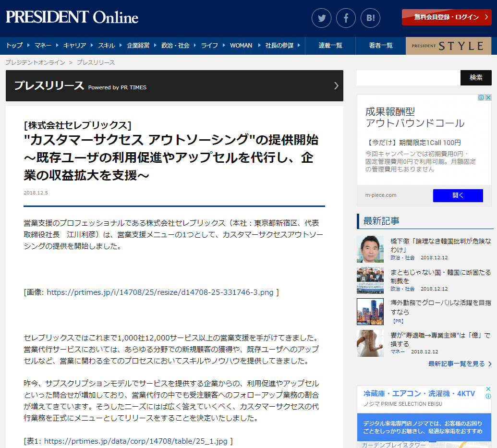The image size is (497, 448).
Task: Open 海外勤務でグローバルな活躍を目指すなら article
Action: coord(441,307)
